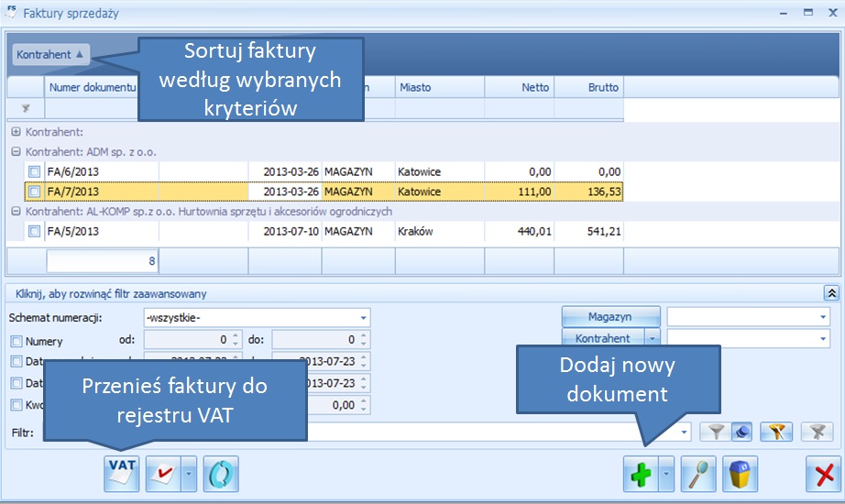Clear filter using crossed funnel icon
Viewport: 845px width, 504px height.
point(818,432)
